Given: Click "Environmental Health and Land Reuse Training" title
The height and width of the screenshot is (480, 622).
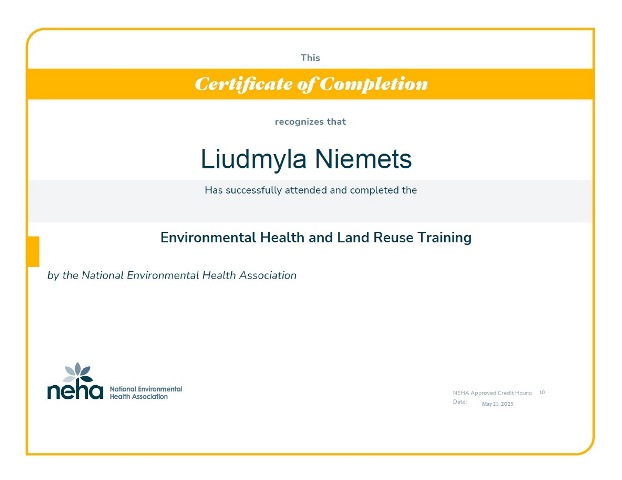Looking at the screenshot, I should click(315, 238).
